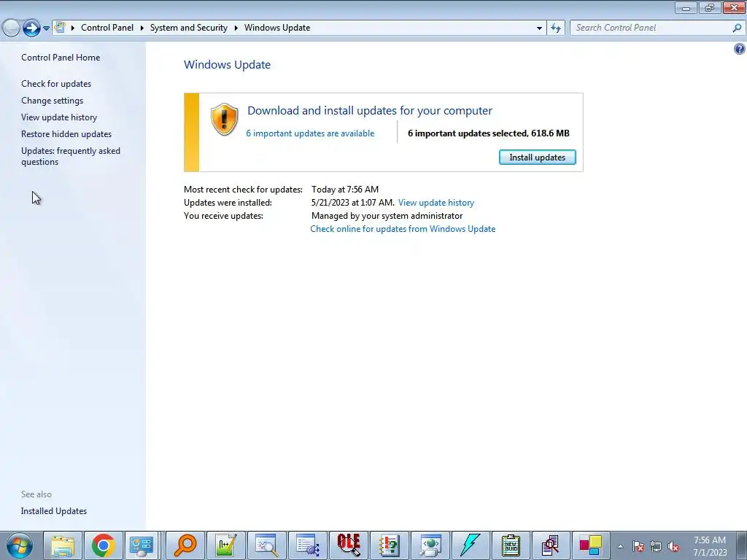Viewport: 747px width, 560px height.
Task: Click the Refresh button in address bar
Action: pos(555,28)
